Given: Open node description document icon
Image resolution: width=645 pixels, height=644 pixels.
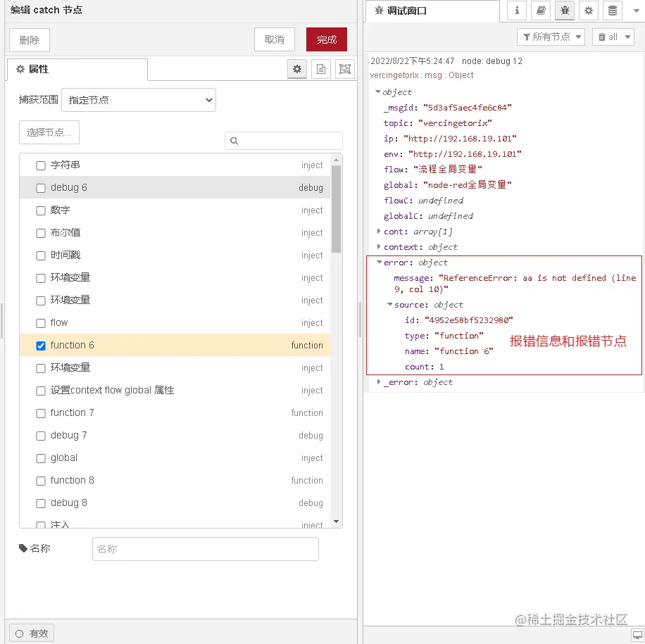Looking at the screenshot, I should point(321,69).
